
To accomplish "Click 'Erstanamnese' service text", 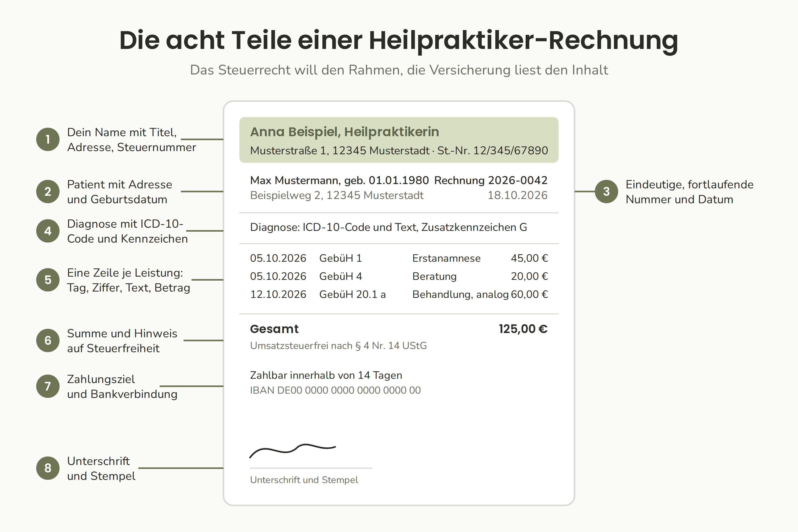I will tap(447, 259).
